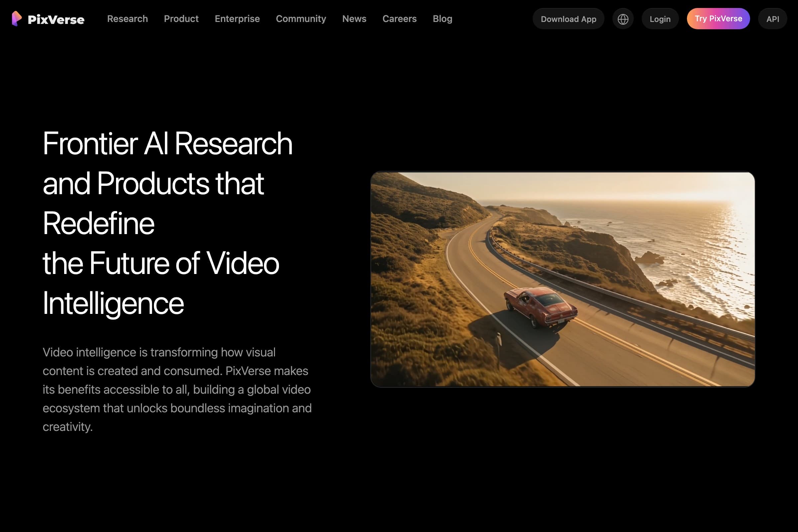This screenshot has height=532, width=798.
Task: Click the triangular PixVerse play-style logo mark
Action: [17, 19]
